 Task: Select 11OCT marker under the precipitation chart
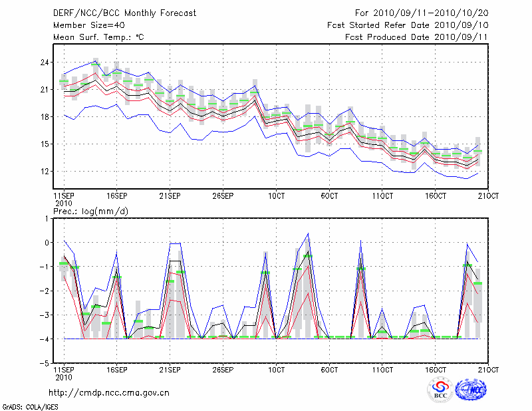pos(382,369)
